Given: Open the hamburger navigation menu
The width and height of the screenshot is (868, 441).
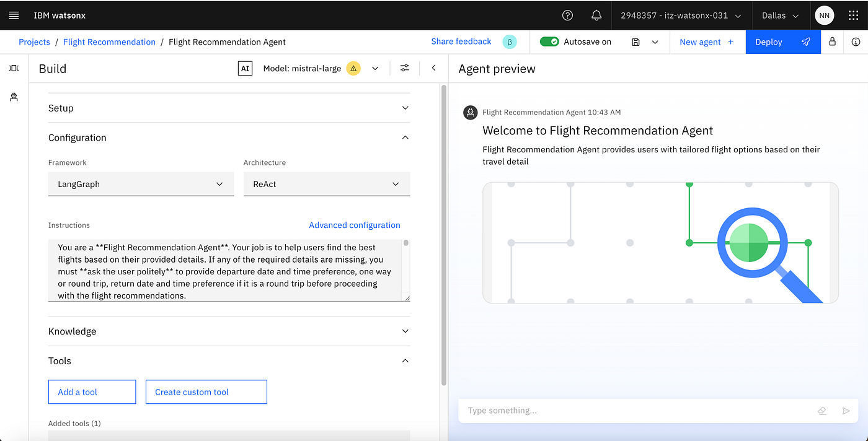Looking at the screenshot, I should [14, 15].
